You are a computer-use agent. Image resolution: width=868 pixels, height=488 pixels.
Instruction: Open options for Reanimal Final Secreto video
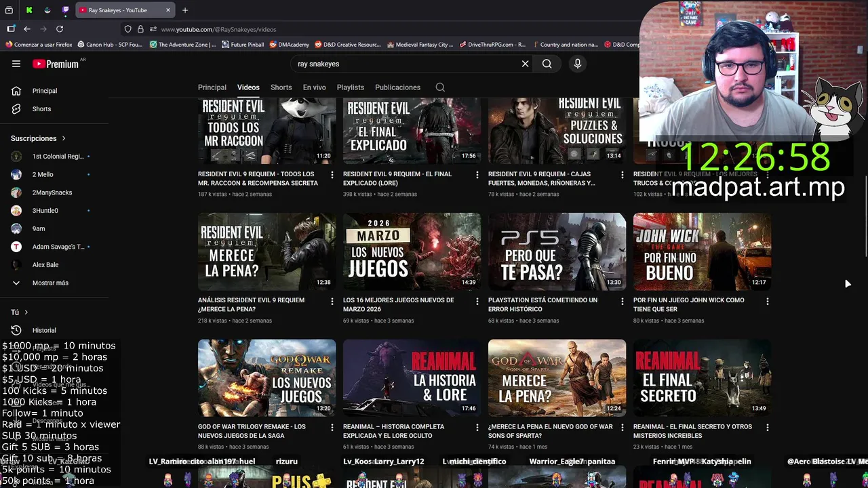(767, 428)
